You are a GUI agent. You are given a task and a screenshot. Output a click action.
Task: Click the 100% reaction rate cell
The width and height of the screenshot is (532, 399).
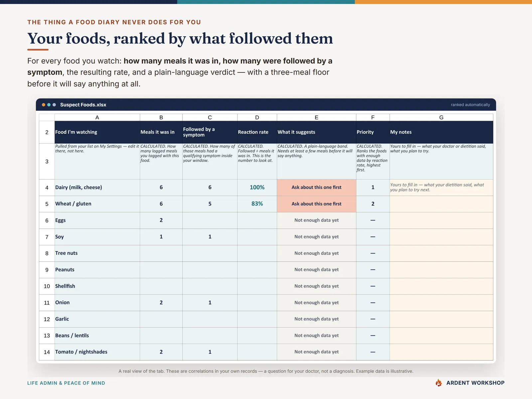tap(257, 188)
